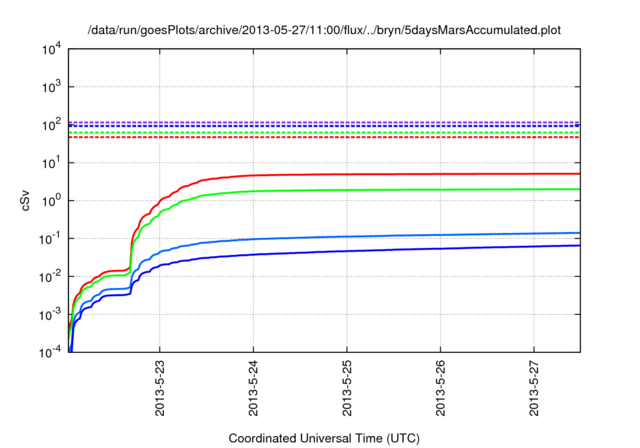Click the 10^-4 y-axis tick label

(50, 353)
